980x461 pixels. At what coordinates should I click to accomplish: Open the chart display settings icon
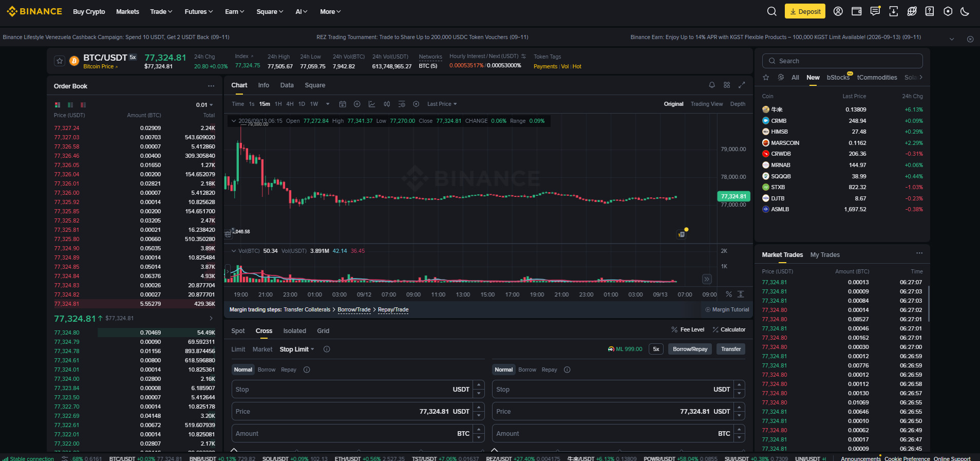(x=402, y=104)
